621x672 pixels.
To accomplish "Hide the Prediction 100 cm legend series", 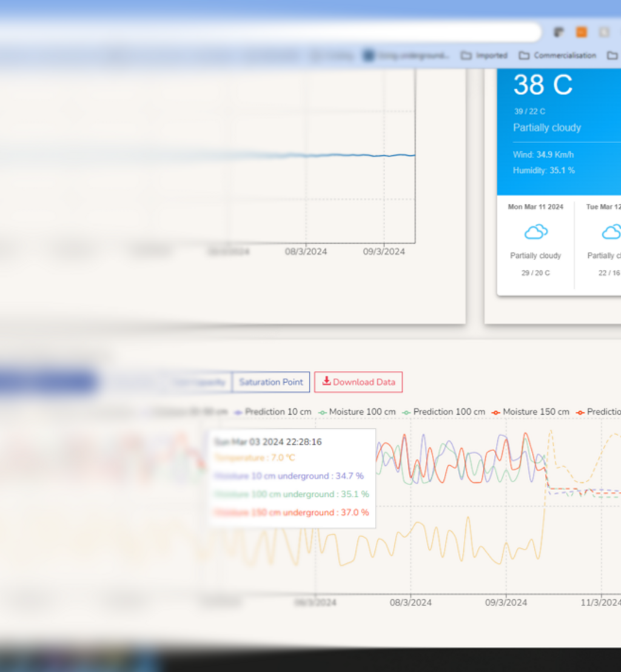I will (444, 412).
